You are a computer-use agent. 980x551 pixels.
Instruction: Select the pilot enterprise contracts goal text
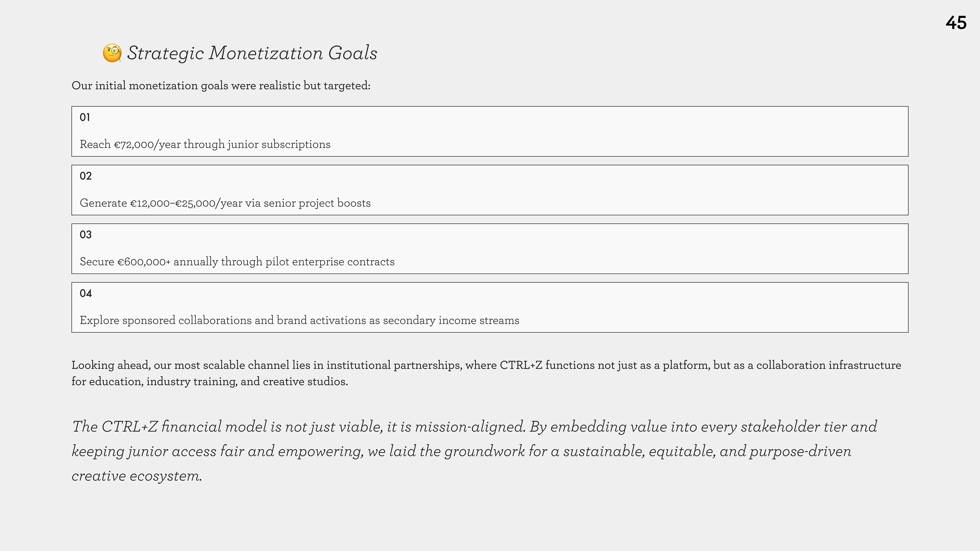(x=237, y=262)
